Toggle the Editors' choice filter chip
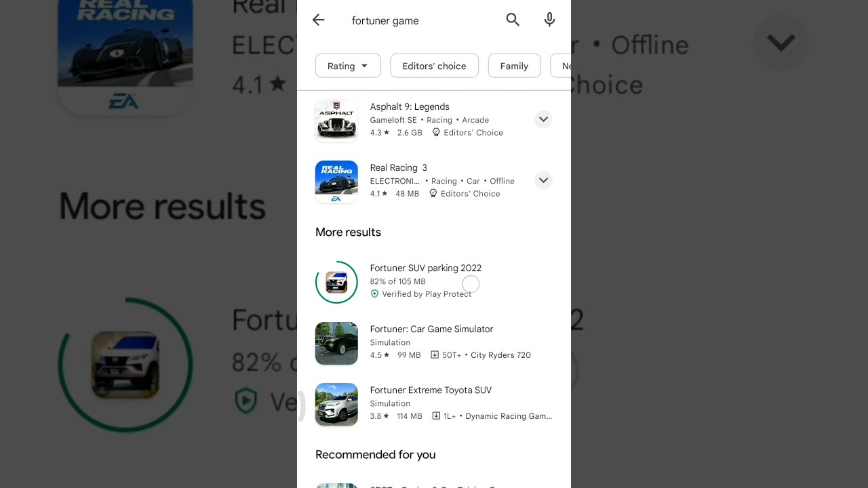This screenshot has height=488, width=868. [x=435, y=66]
